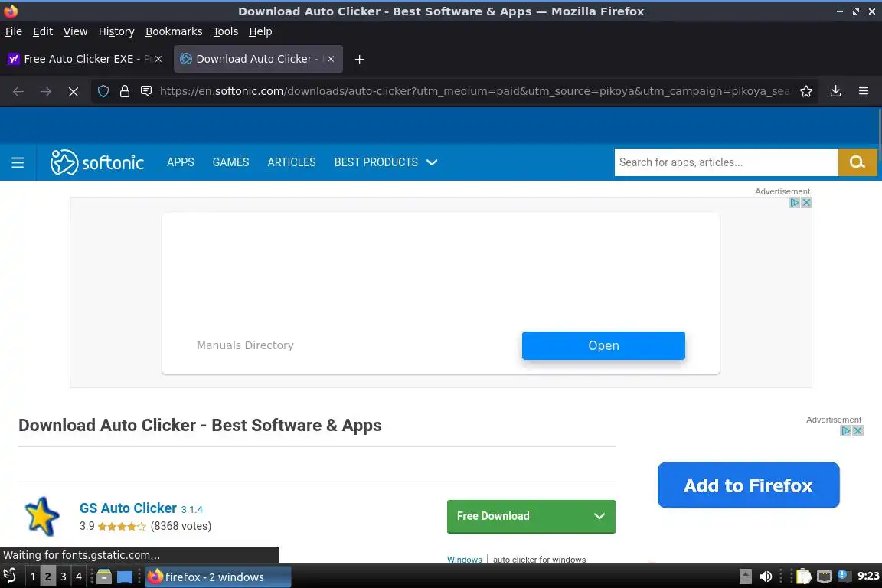This screenshot has width=882, height=588.
Task: Open Firefox application hamburger menu
Action: click(x=864, y=91)
